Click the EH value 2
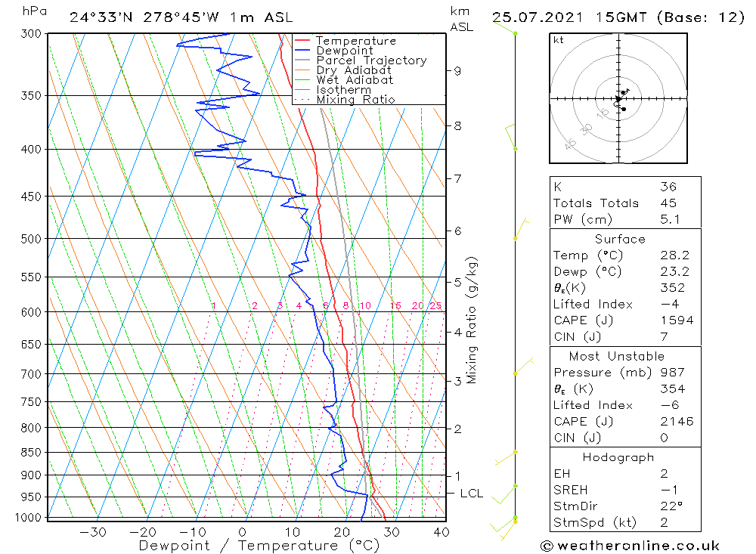The width and height of the screenshot is (756, 554). (x=665, y=473)
